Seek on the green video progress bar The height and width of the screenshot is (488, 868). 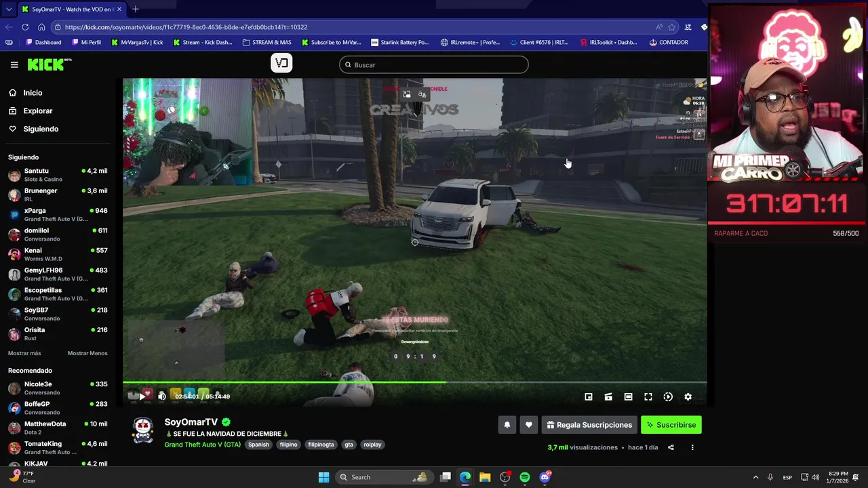[x=414, y=382]
